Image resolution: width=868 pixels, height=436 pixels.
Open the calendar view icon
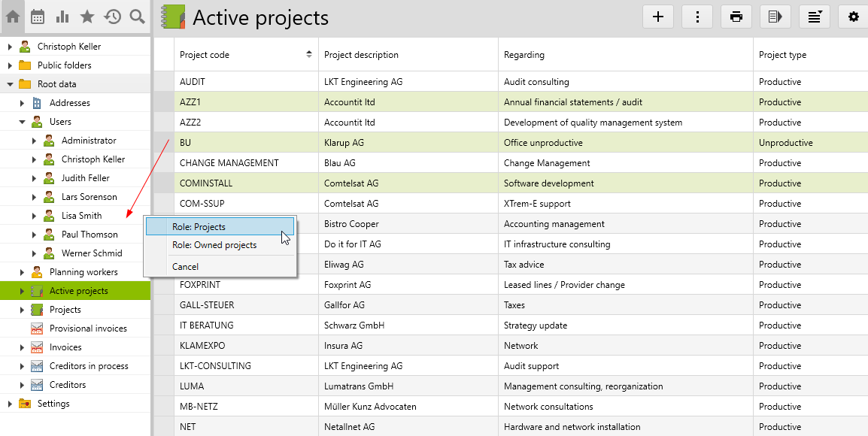(38, 17)
